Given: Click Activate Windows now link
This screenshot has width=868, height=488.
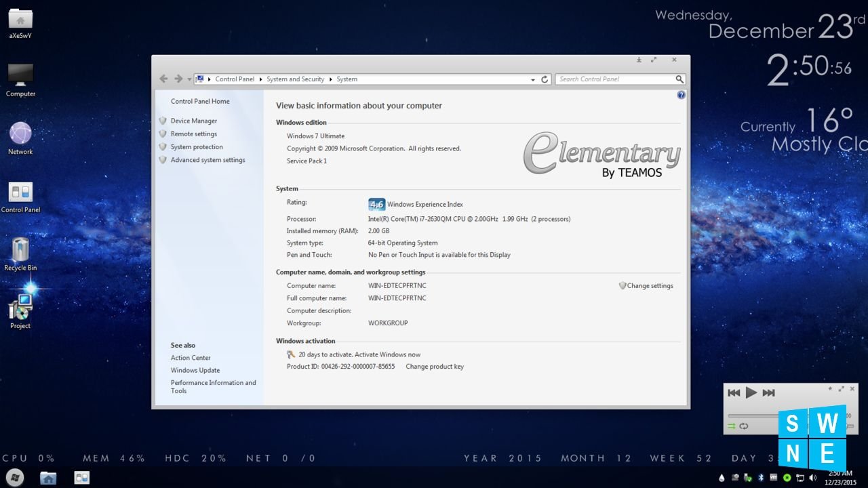Looking at the screenshot, I should point(387,354).
